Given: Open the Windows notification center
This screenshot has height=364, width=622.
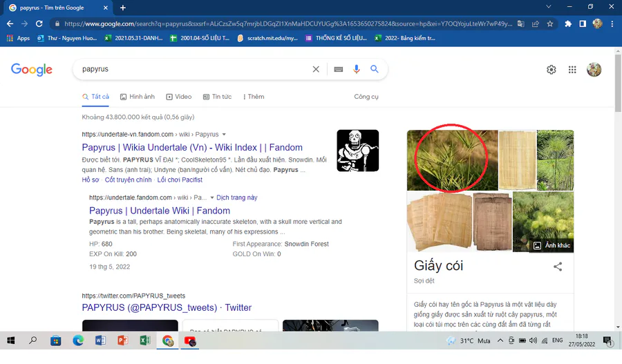Looking at the screenshot, I should [607, 341].
